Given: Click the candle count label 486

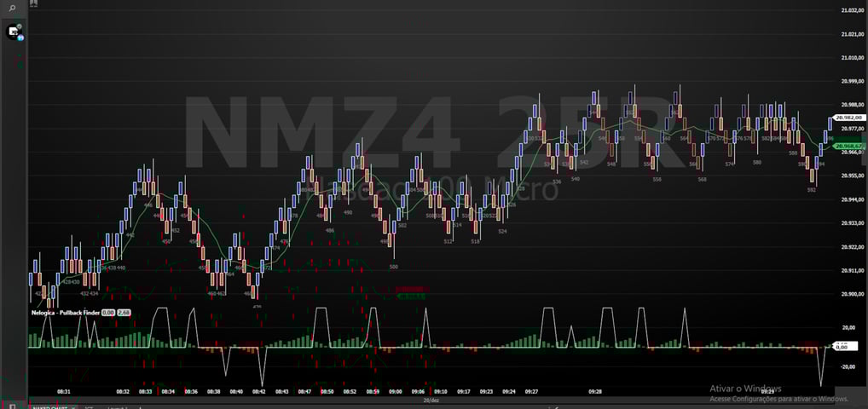Looking at the screenshot, I should 330,230.
